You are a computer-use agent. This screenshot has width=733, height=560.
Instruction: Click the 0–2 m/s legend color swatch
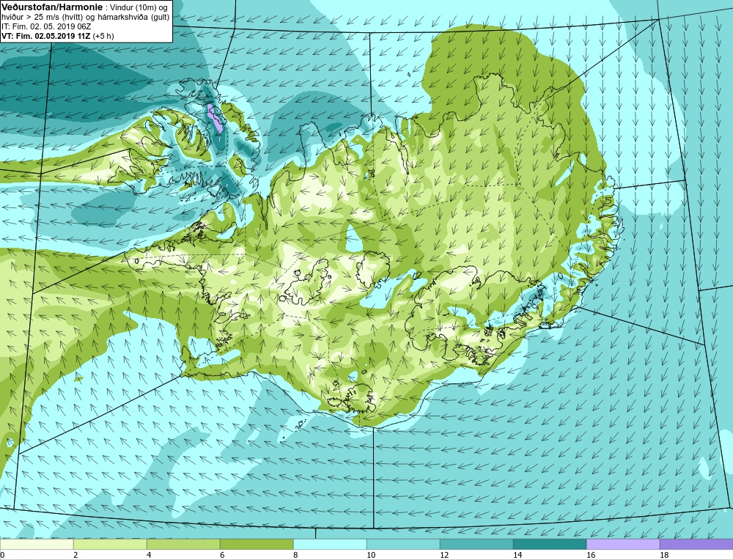tap(37, 545)
